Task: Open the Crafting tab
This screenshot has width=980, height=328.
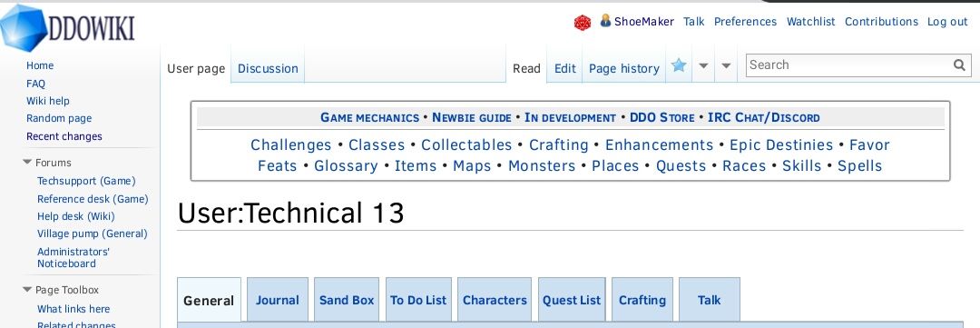Action: click(642, 300)
